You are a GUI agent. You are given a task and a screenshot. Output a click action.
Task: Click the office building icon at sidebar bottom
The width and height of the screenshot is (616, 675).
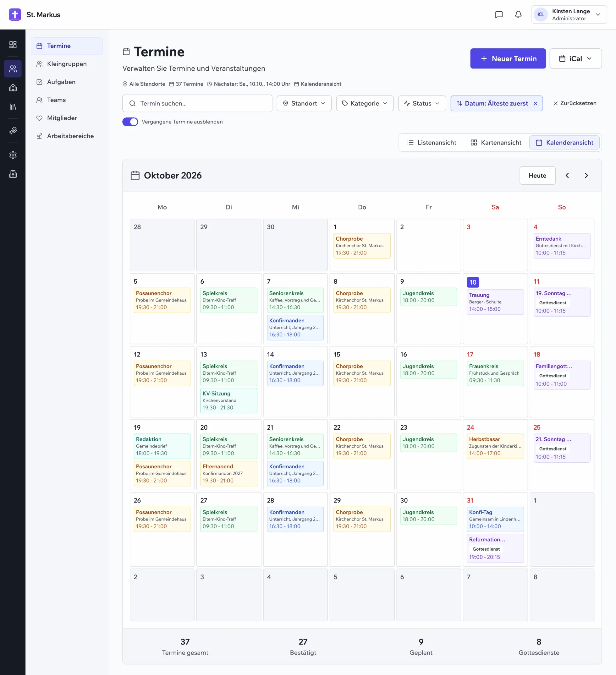(13, 174)
